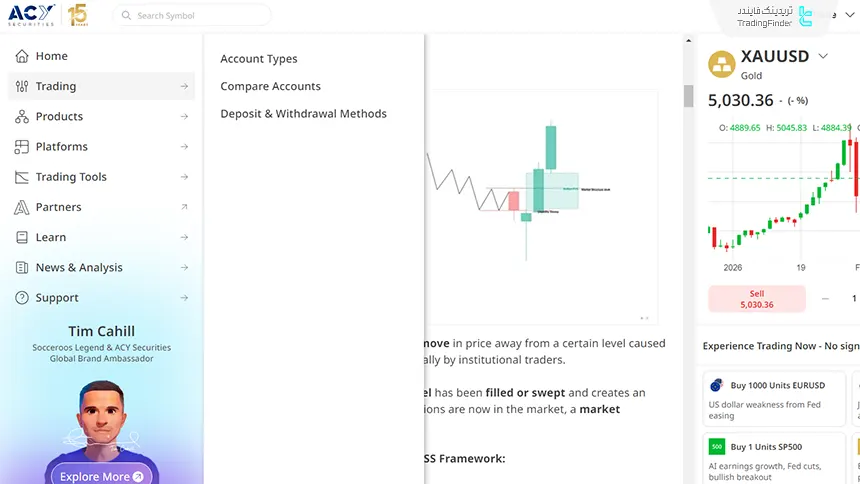
Task: Decrease trade volume with minus stepper
Action: click(x=825, y=298)
